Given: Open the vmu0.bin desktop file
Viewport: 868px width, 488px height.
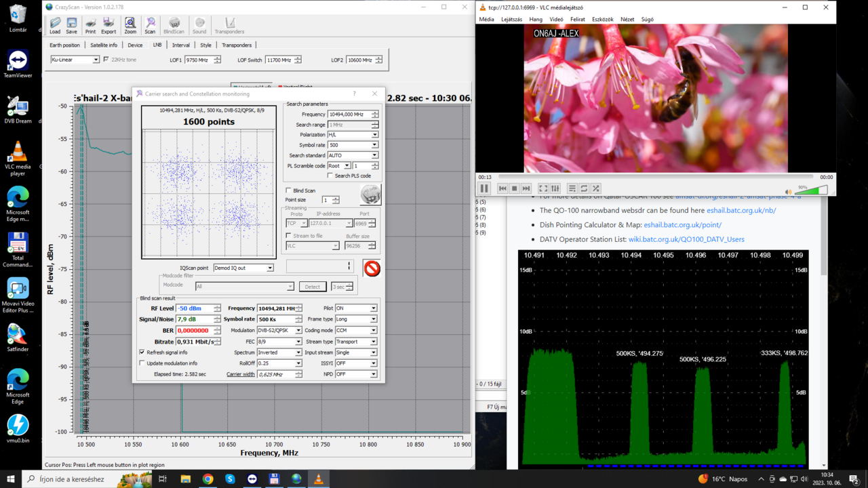Looking at the screenshot, I should (x=18, y=428).
